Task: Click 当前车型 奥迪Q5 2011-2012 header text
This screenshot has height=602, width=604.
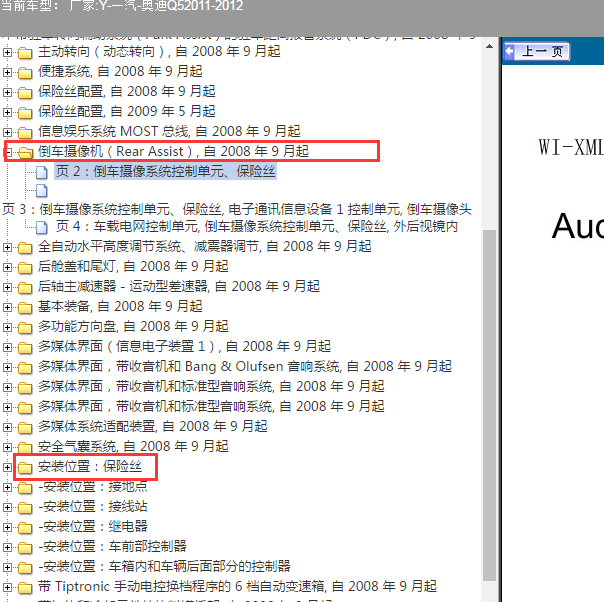Action: click(x=122, y=6)
